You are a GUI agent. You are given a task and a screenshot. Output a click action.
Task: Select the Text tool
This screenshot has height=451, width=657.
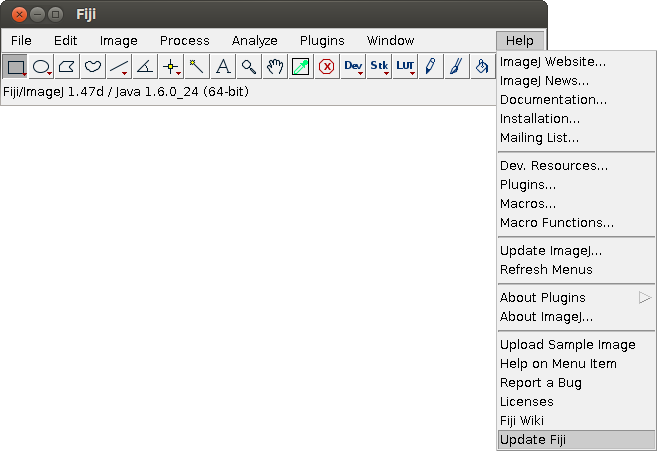click(x=223, y=66)
